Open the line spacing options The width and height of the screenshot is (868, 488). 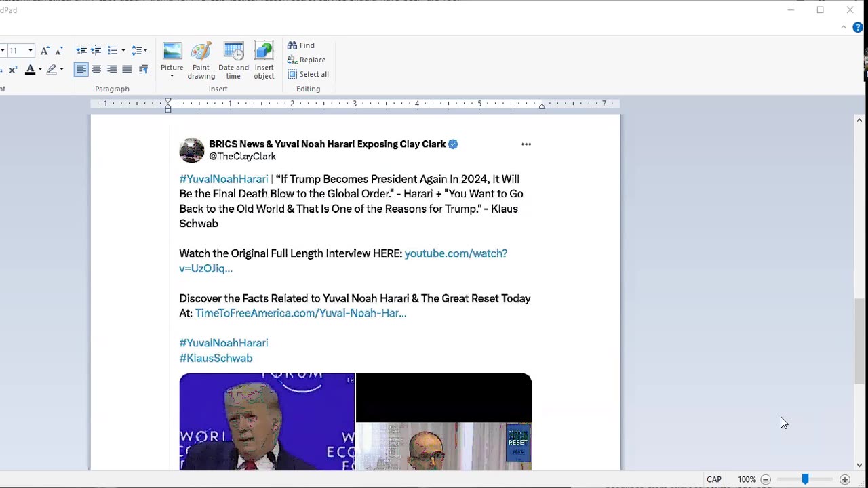139,51
